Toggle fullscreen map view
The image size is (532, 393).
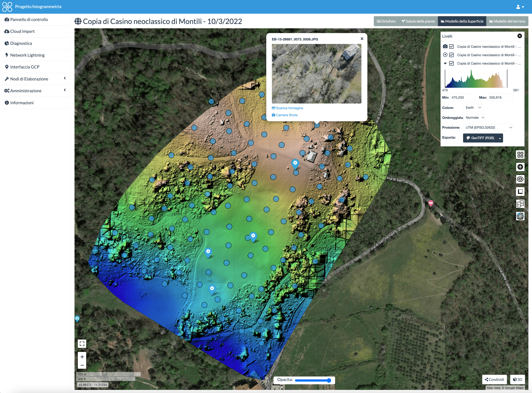(82, 344)
